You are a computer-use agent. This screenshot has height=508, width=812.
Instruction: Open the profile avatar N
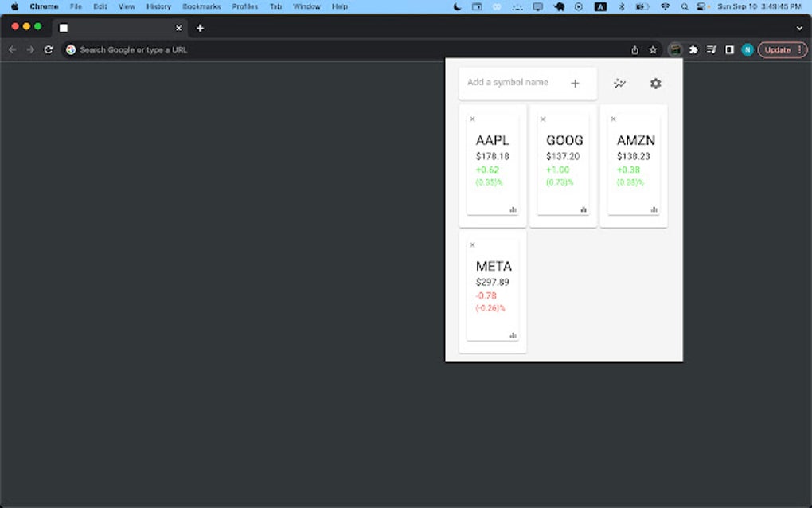coord(748,49)
